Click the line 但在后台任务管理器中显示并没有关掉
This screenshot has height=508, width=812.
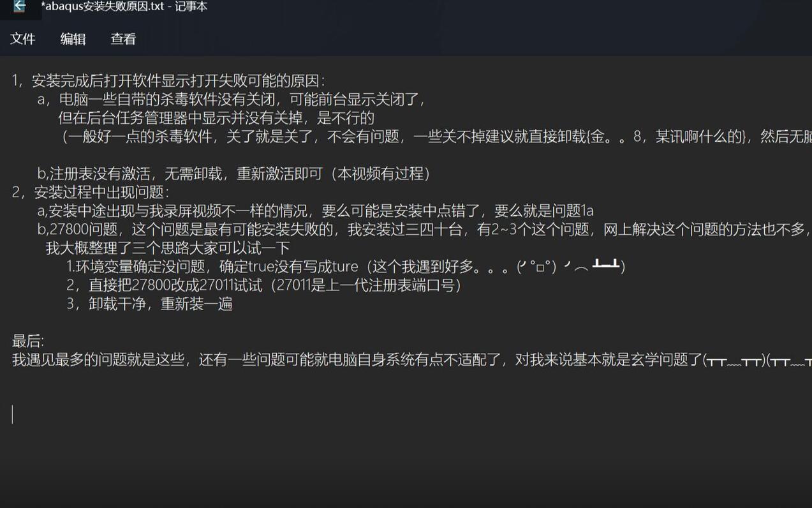(x=216, y=118)
